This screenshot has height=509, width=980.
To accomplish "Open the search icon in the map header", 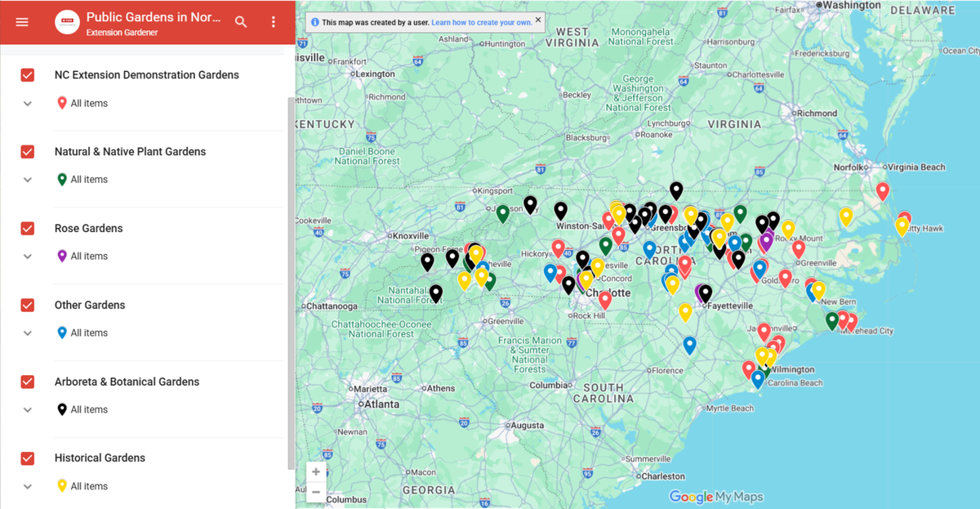I will click(241, 22).
